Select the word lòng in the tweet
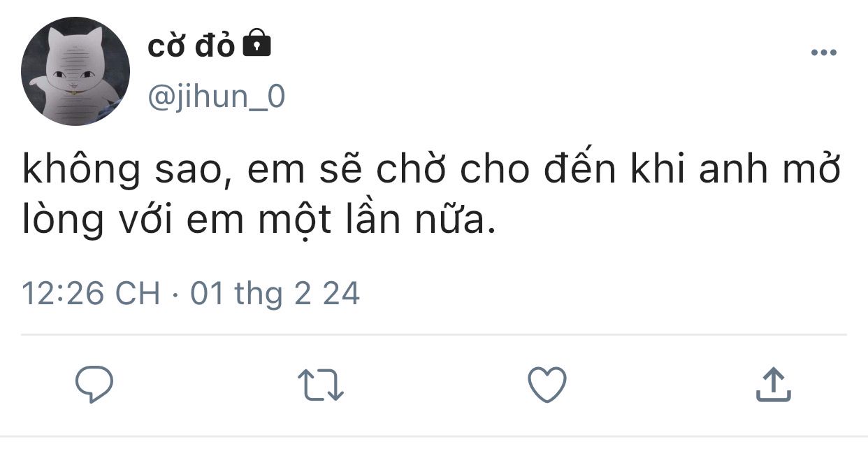The width and height of the screenshot is (868, 449). pyautogui.click(x=65, y=222)
